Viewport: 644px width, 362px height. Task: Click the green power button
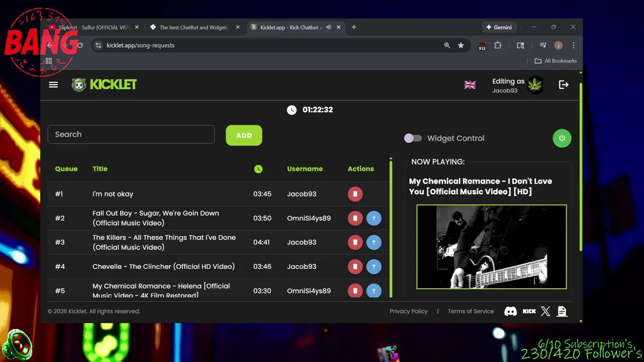click(x=562, y=138)
